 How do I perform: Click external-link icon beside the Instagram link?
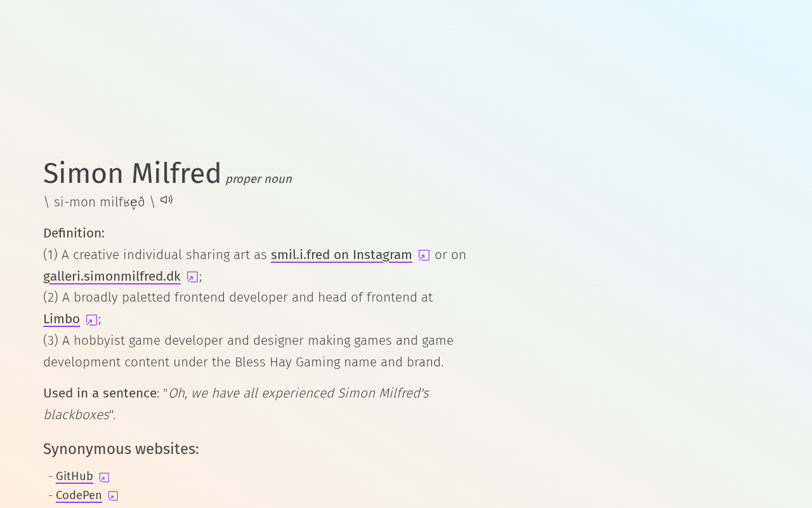pos(424,255)
